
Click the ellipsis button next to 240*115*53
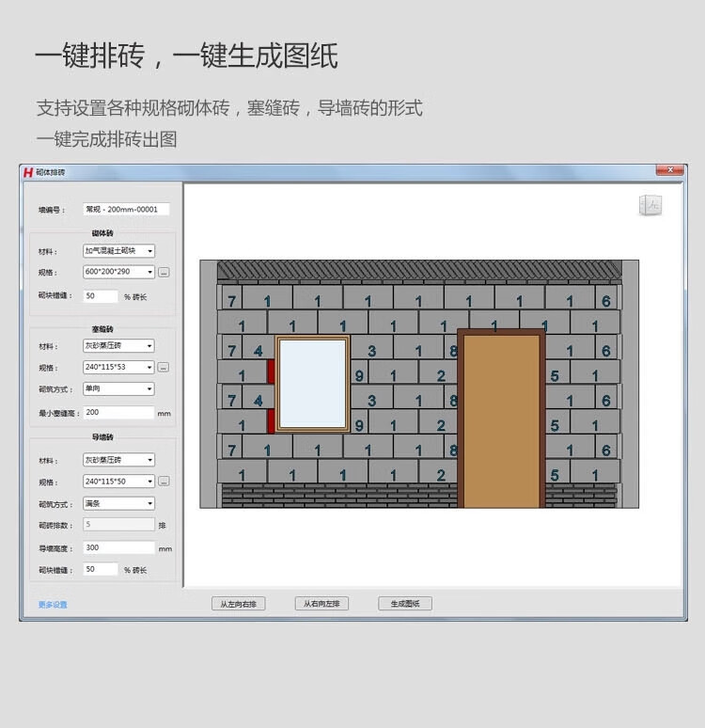pyautogui.click(x=164, y=367)
